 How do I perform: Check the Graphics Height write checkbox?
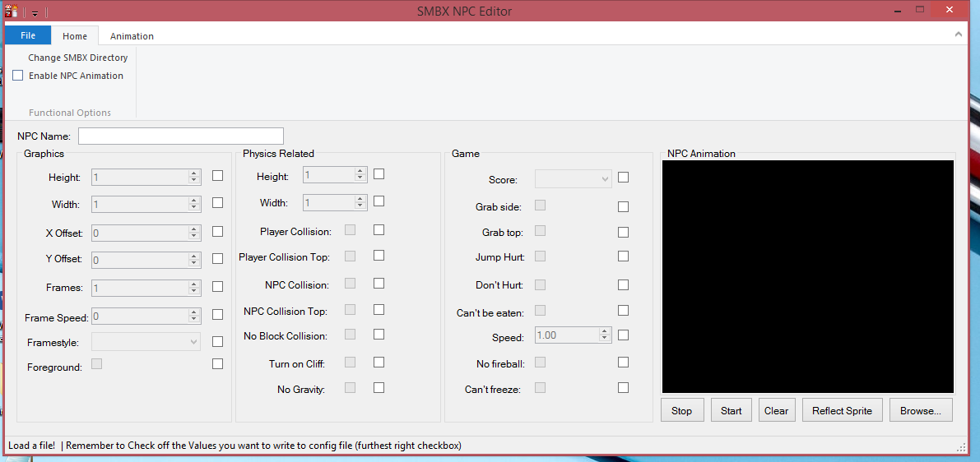coord(217,176)
